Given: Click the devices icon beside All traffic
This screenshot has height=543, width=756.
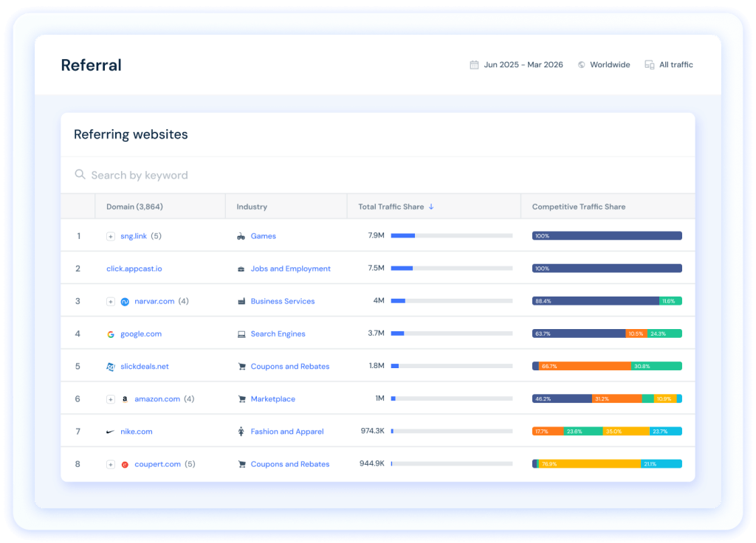Looking at the screenshot, I should coord(650,65).
